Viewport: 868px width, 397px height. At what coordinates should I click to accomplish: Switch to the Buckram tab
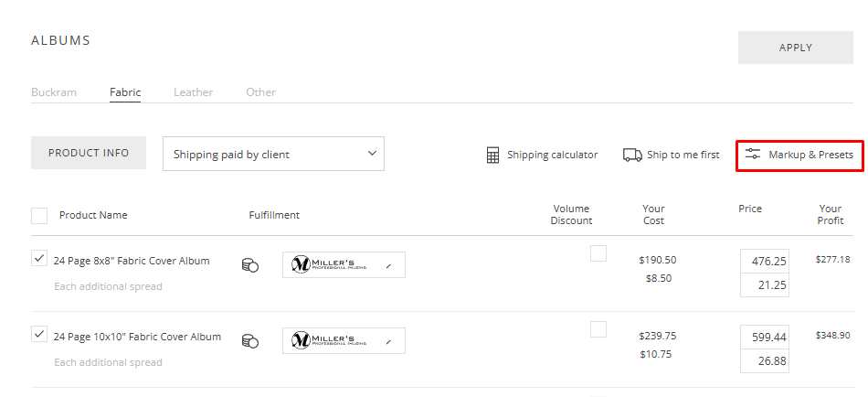pyautogui.click(x=54, y=92)
